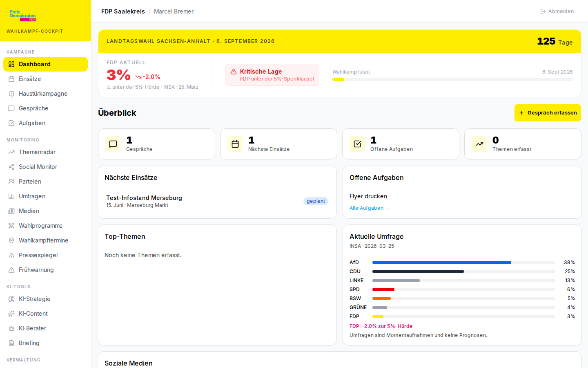Click the Kritische Lage alert box

[272, 75]
